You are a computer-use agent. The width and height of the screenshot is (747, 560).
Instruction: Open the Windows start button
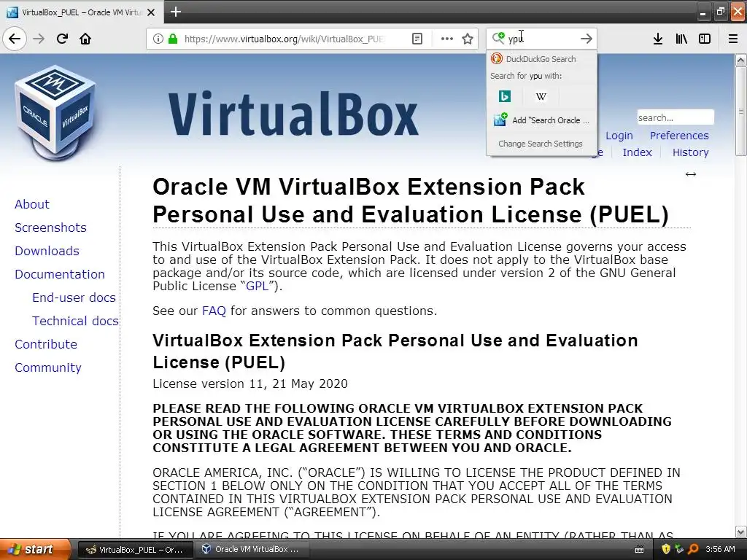pyautogui.click(x=34, y=550)
